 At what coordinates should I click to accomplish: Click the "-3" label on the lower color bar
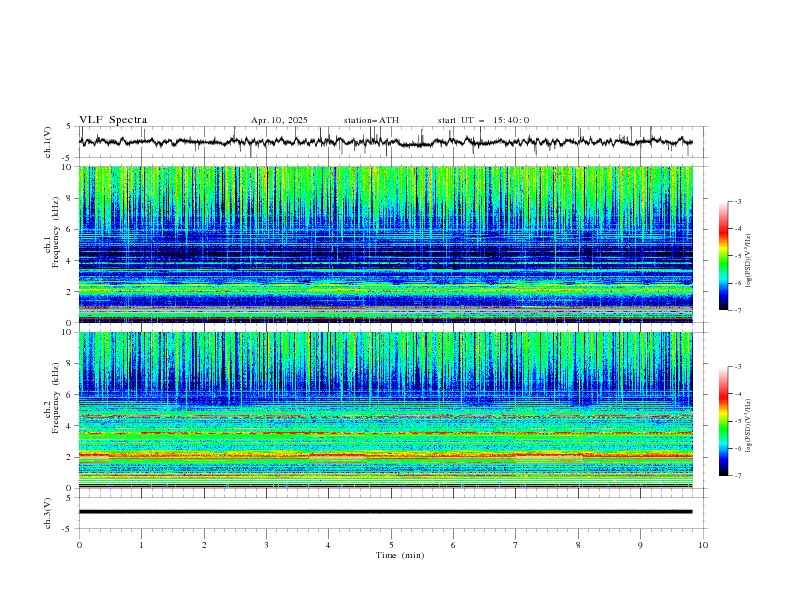[737, 367]
